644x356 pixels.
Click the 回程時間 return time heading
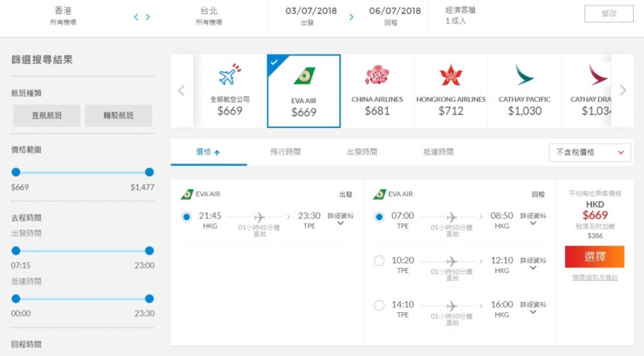(26, 344)
